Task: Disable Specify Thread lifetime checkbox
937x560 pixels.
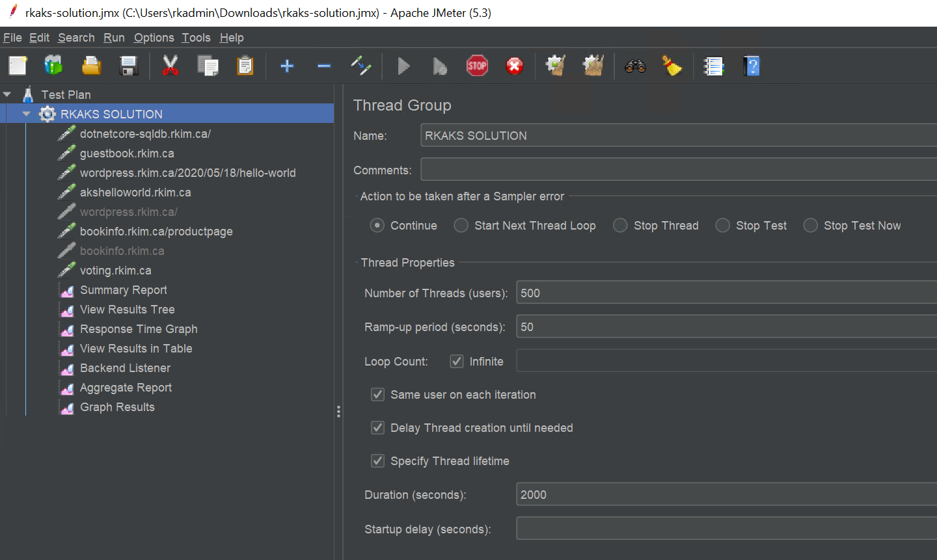Action: tap(377, 461)
